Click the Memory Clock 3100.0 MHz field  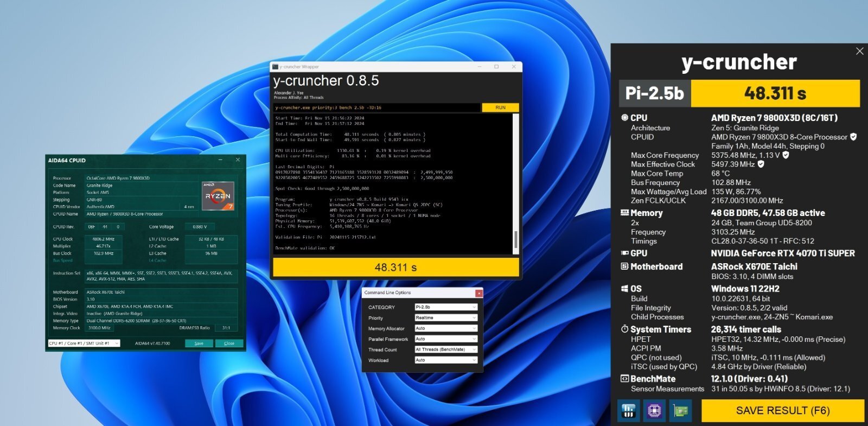coord(100,328)
